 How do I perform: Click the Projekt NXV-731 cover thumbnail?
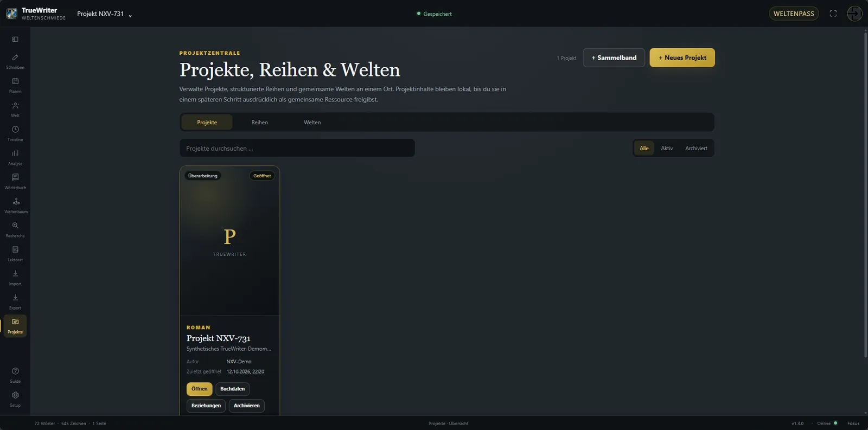pyautogui.click(x=229, y=241)
